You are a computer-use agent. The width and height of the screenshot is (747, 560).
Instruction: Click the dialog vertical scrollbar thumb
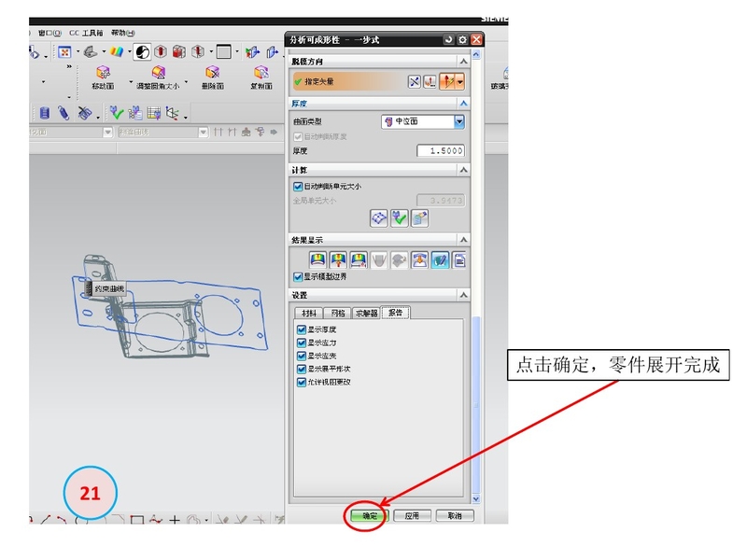click(476, 406)
